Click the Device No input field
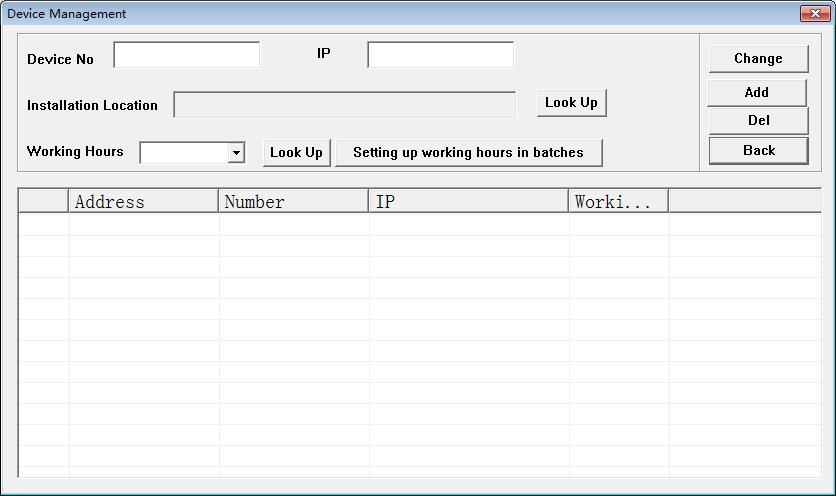The height and width of the screenshot is (496, 836). click(x=186, y=55)
